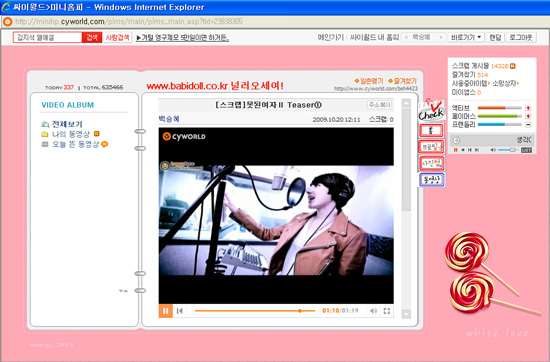Open 스크랩 게시물 count link
This screenshot has width=550, height=362.
point(484,66)
